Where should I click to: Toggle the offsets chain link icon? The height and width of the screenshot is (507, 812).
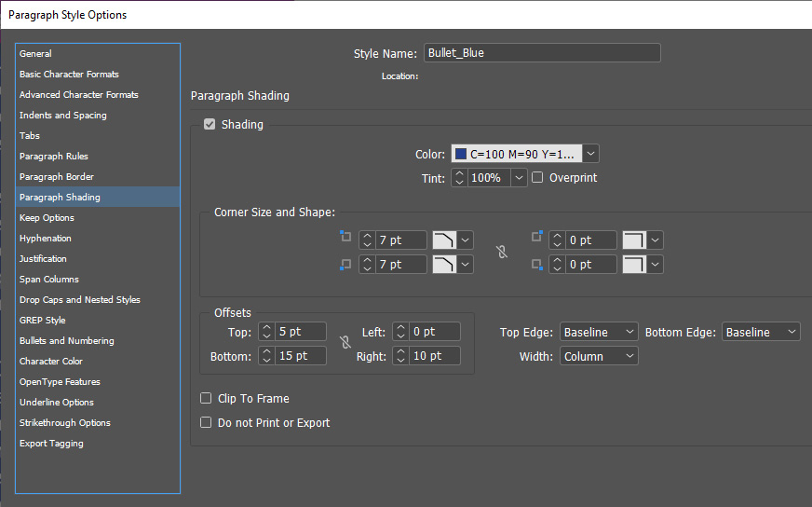(345, 342)
